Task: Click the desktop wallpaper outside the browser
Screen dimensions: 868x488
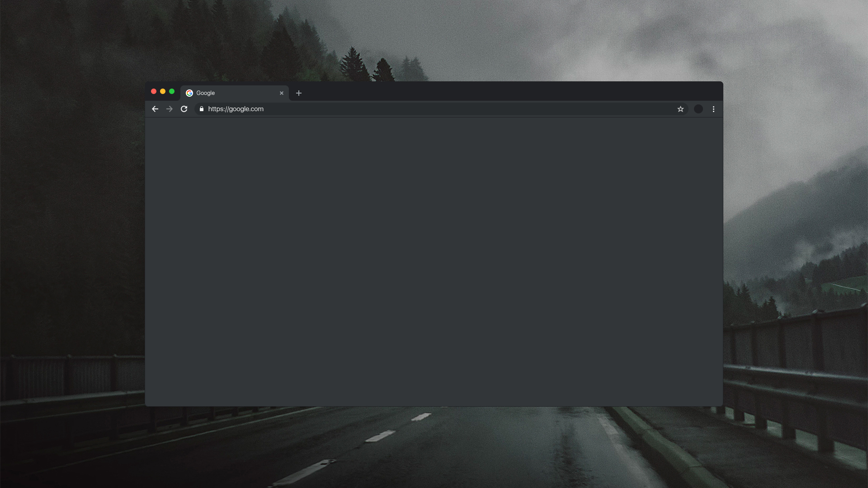Action: pyautogui.click(x=72, y=226)
